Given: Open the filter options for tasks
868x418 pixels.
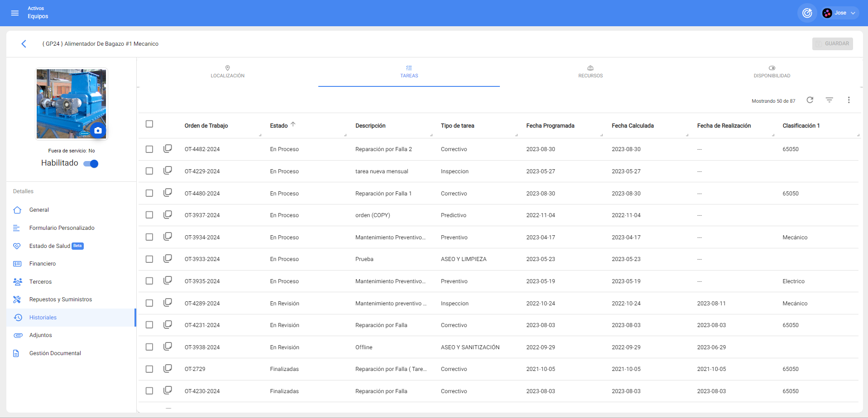Looking at the screenshot, I should pyautogui.click(x=829, y=100).
